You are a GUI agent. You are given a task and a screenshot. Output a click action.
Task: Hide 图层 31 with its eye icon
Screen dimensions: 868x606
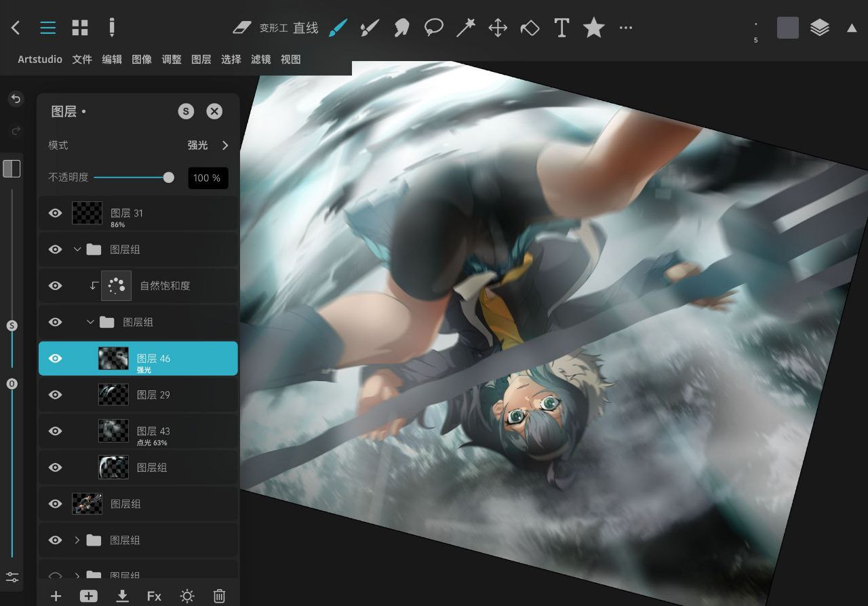pos(56,213)
